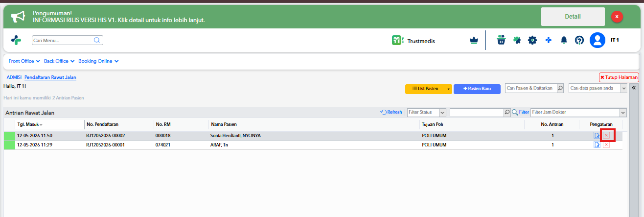Screen dimensions: 644x217
Task: Click POLI UMUM in ARAF row
Action: [434, 145]
